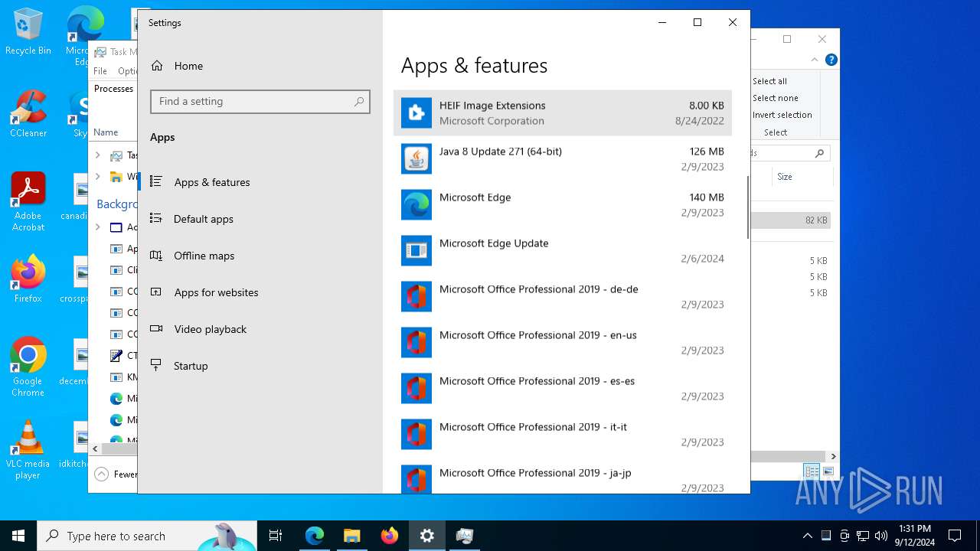980x551 pixels.
Task: Switch to Processes tab in Task Manager
Action: point(113,89)
